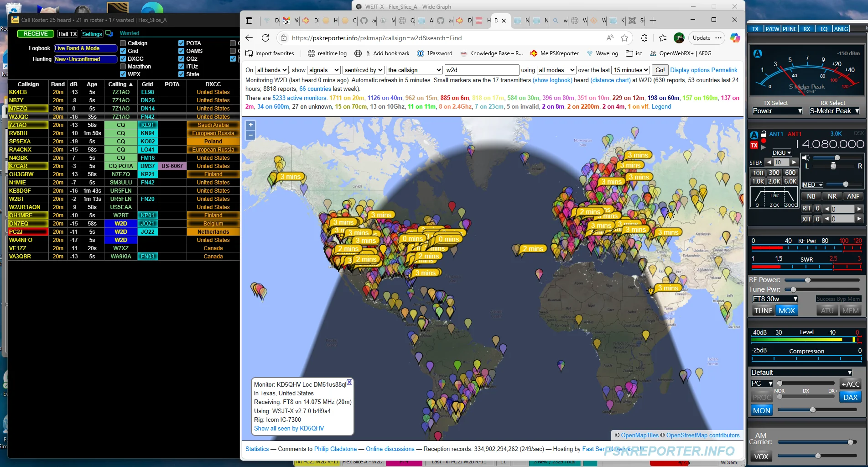This screenshot has width=868, height=467.
Task: Select the EQ tab in radio panel
Action: (824, 29)
